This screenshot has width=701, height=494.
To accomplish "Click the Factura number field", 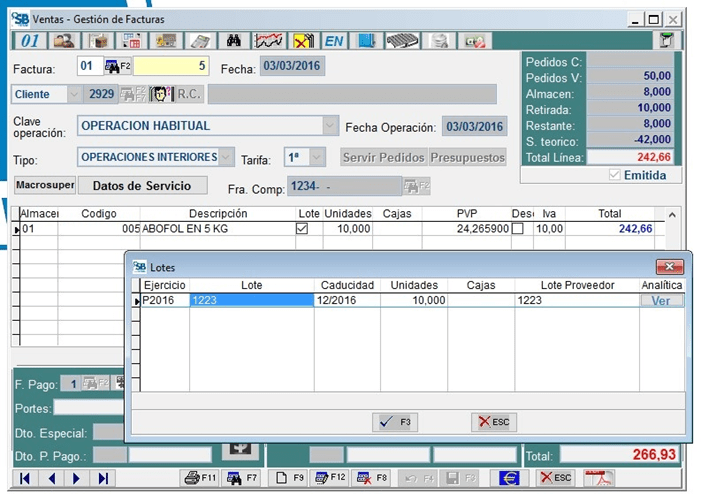I will click(171, 66).
